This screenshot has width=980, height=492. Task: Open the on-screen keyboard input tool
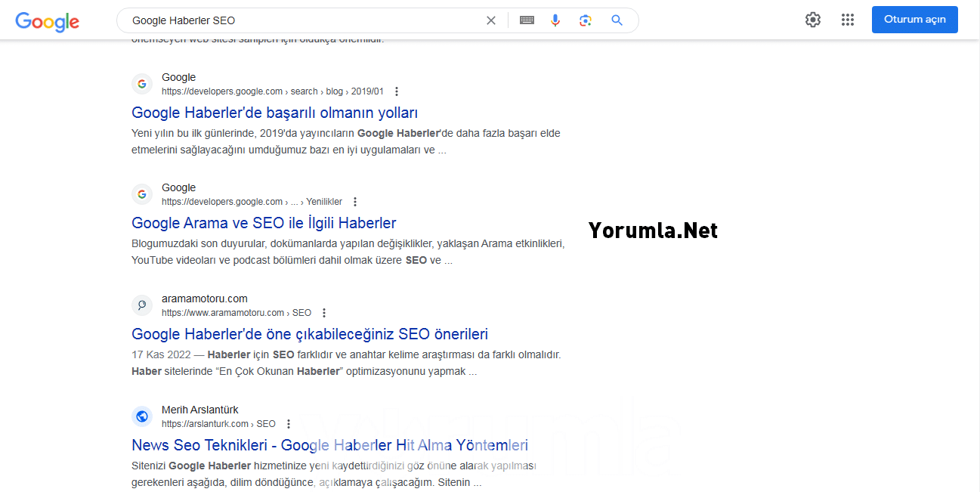[527, 20]
